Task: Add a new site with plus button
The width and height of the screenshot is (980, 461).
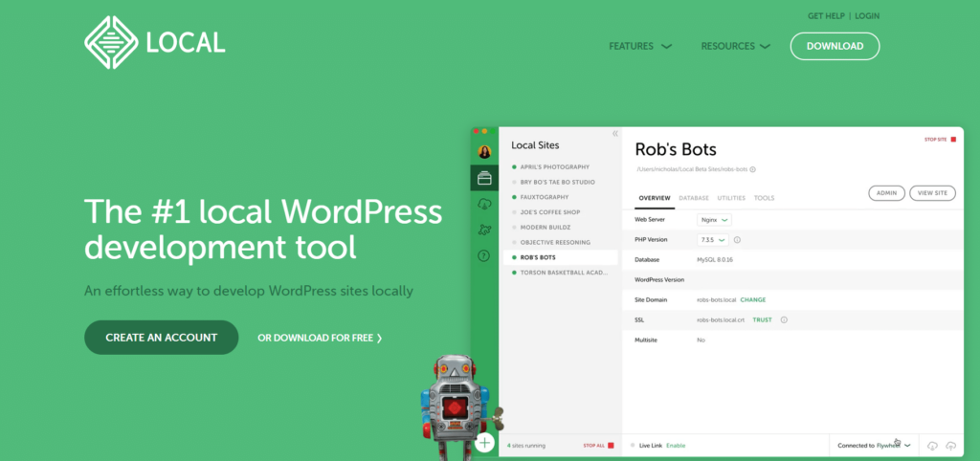Action: tap(484, 443)
